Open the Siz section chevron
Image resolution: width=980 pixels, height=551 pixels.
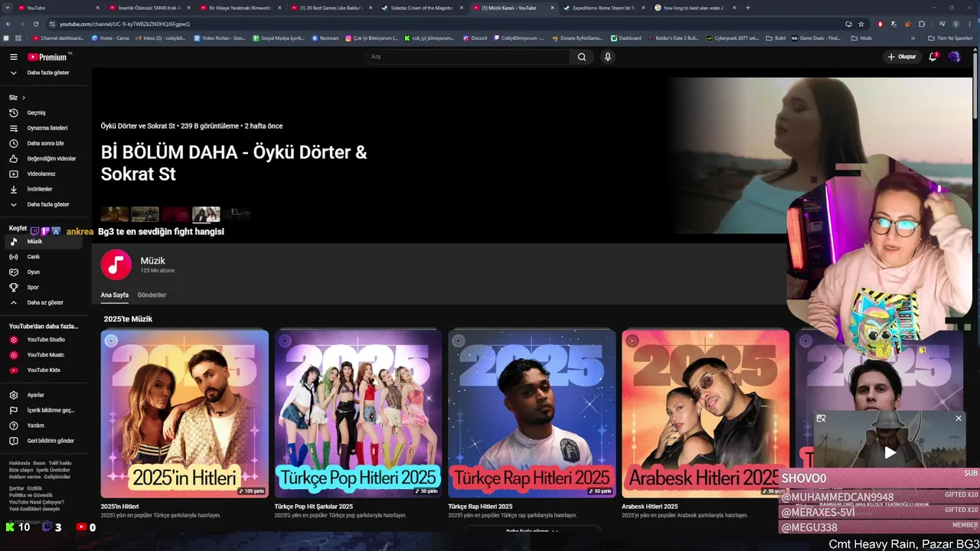click(x=24, y=97)
